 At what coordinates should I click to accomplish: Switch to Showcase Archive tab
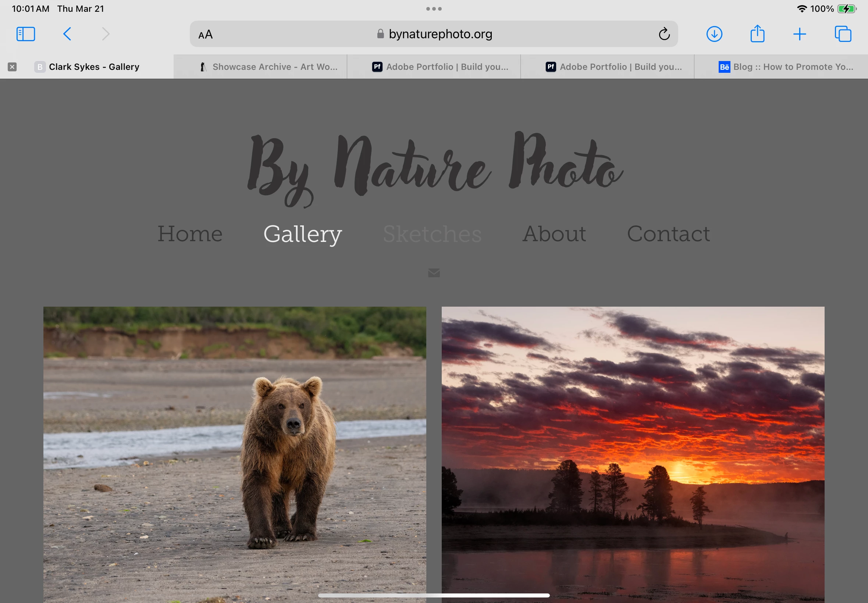(x=268, y=67)
